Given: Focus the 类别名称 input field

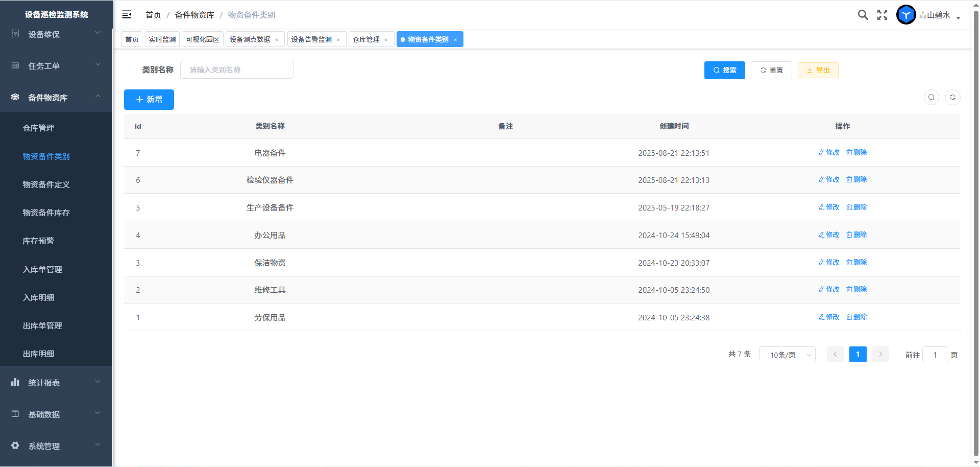Looking at the screenshot, I should [237, 70].
